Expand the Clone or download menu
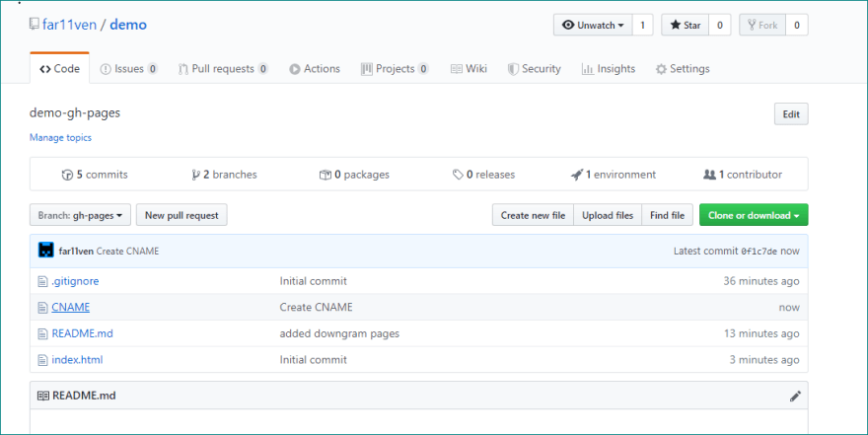The height and width of the screenshot is (435, 868). [x=754, y=215]
